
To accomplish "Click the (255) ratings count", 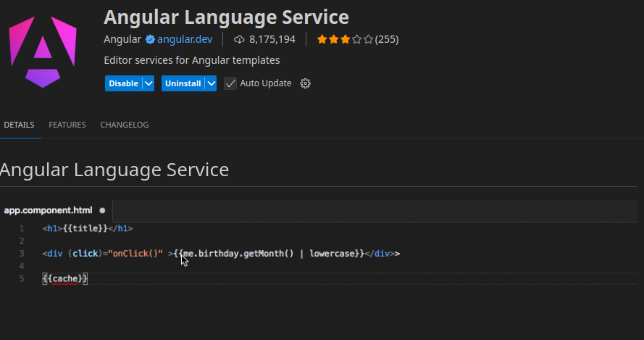I will point(387,39).
